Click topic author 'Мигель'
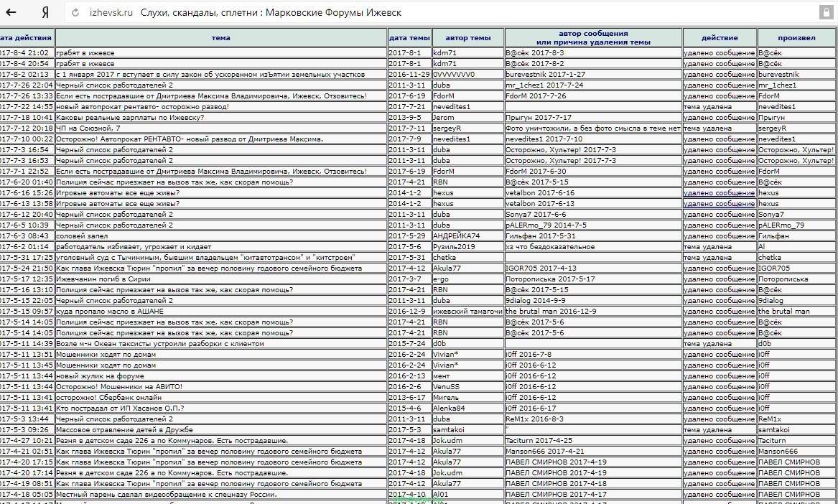Image resolution: width=838 pixels, height=504 pixels. click(446, 397)
